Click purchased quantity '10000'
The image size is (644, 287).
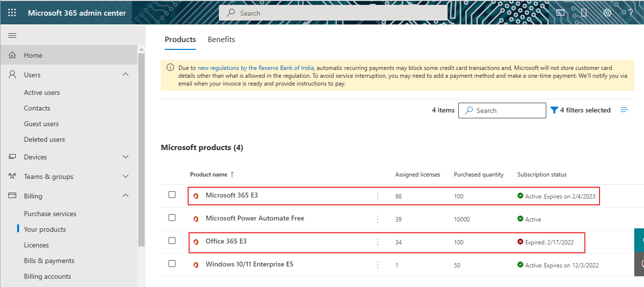point(462,220)
